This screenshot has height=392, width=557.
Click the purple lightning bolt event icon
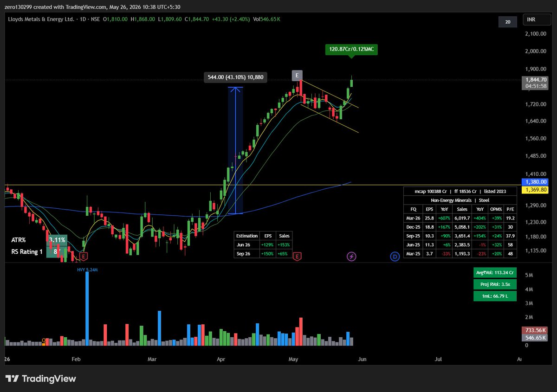point(352,256)
